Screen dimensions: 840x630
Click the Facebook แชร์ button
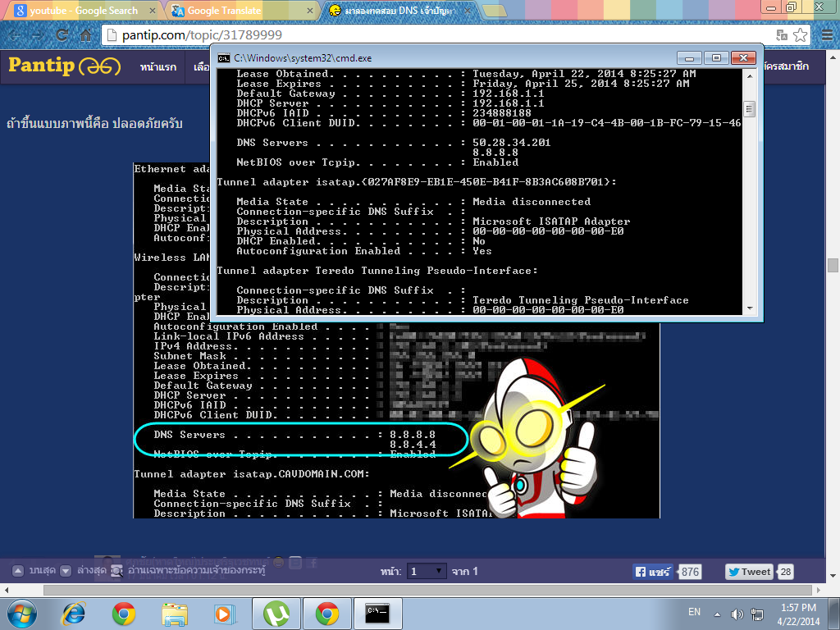pyautogui.click(x=652, y=572)
